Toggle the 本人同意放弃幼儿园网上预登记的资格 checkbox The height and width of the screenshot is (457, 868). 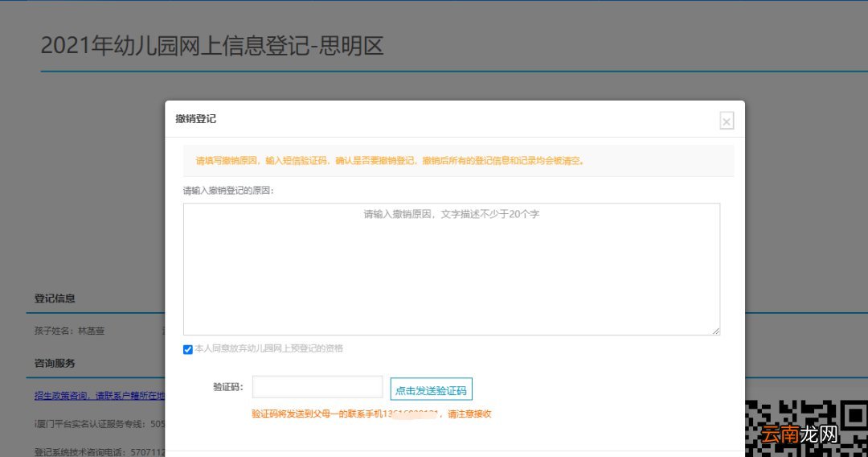[x=187, y=349]
